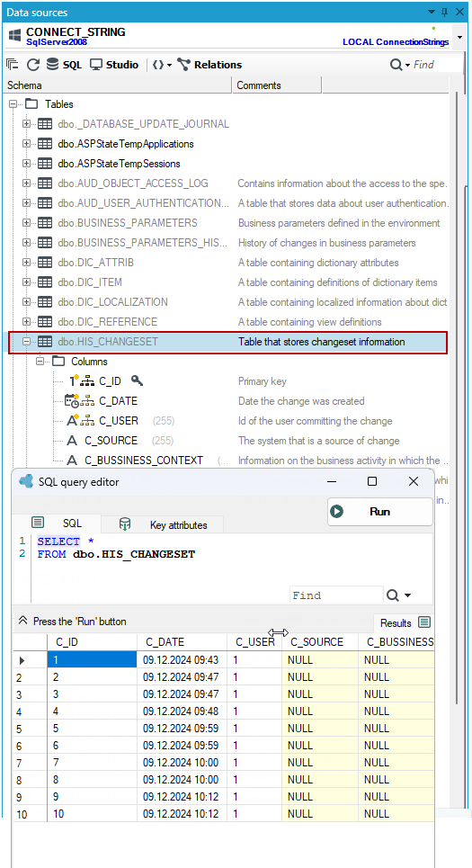
Task: Sort by the Schema column header
Action: (x=119, y=85)
